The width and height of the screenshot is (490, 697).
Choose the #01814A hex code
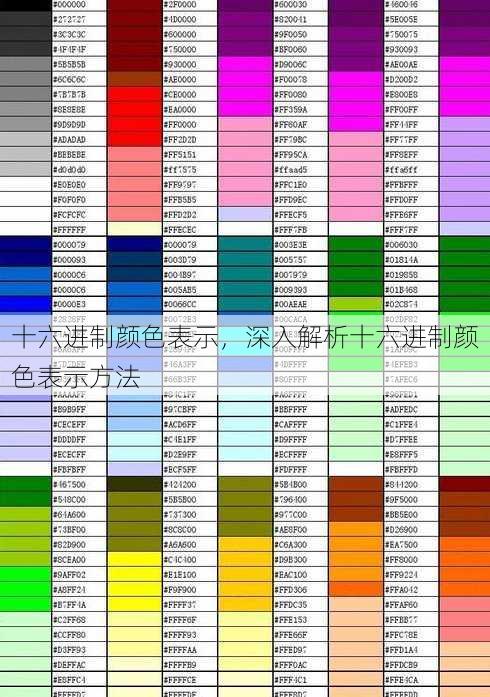[x=401, y=260]
